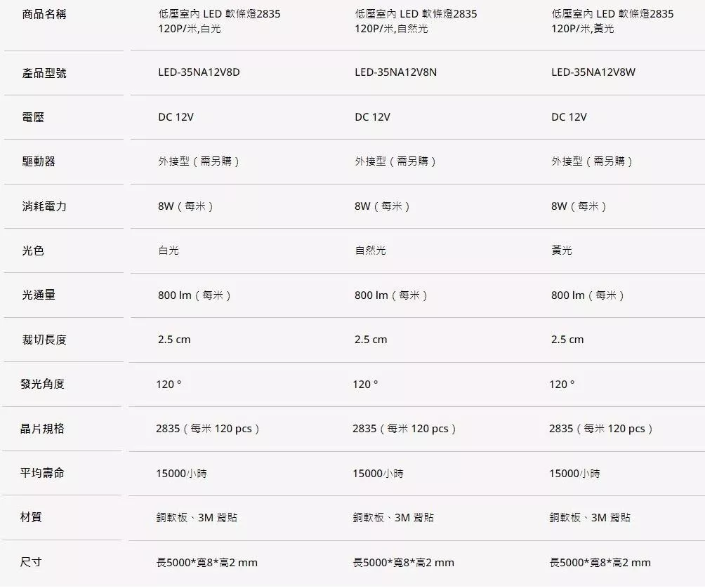
Task: Click the 尺寸 row label
Action: 31,562
